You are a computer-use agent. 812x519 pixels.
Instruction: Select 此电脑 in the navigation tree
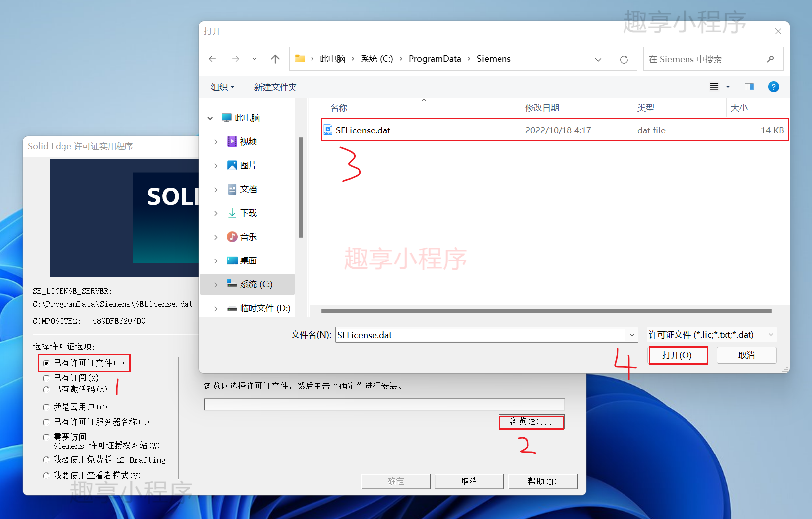[x=247, y=118]
